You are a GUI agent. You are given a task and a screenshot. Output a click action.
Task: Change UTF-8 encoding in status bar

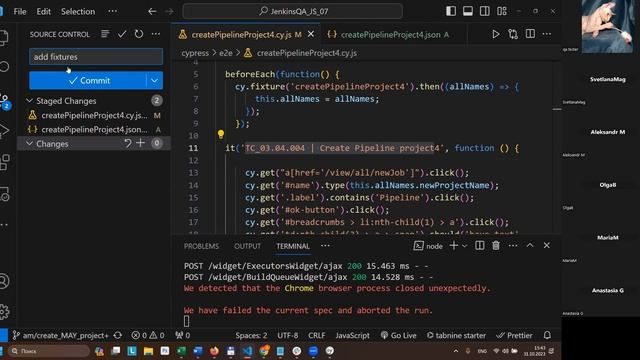coord(288,336)
